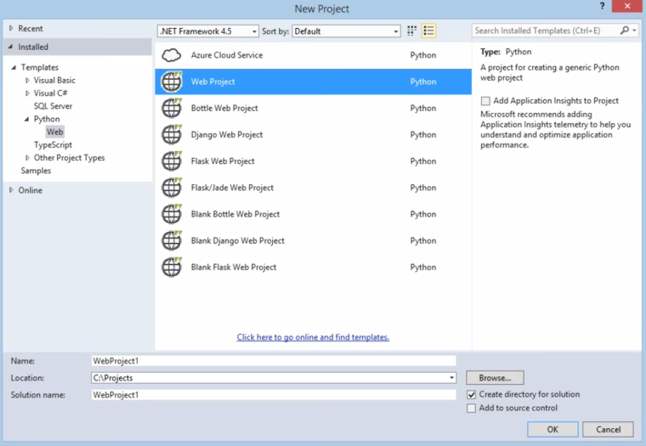Select Visual Basic template category
This screenshot has height=446, width=646.
(54, 80)
